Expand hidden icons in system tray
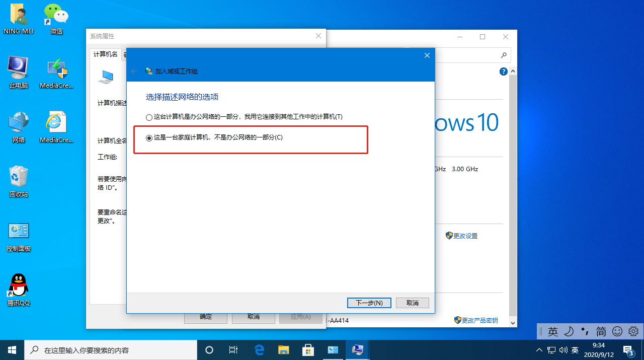This screenshot has height=360, width=644. (539, 349)
